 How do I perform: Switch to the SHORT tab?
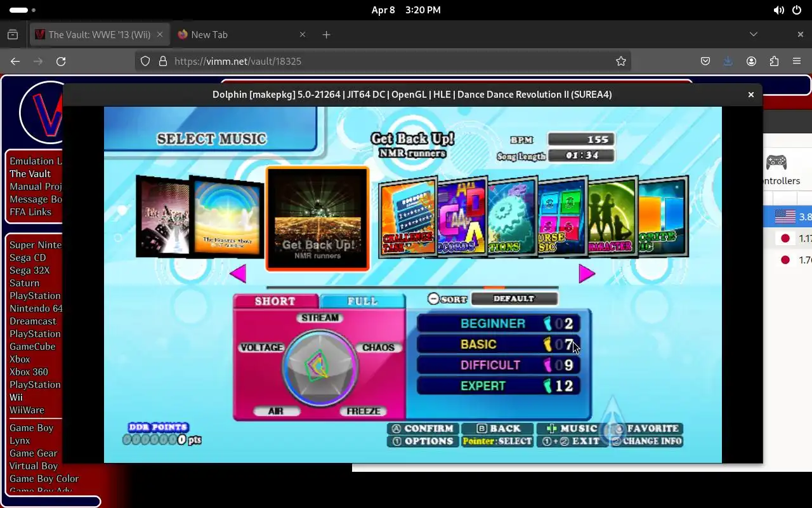[275, 301]
